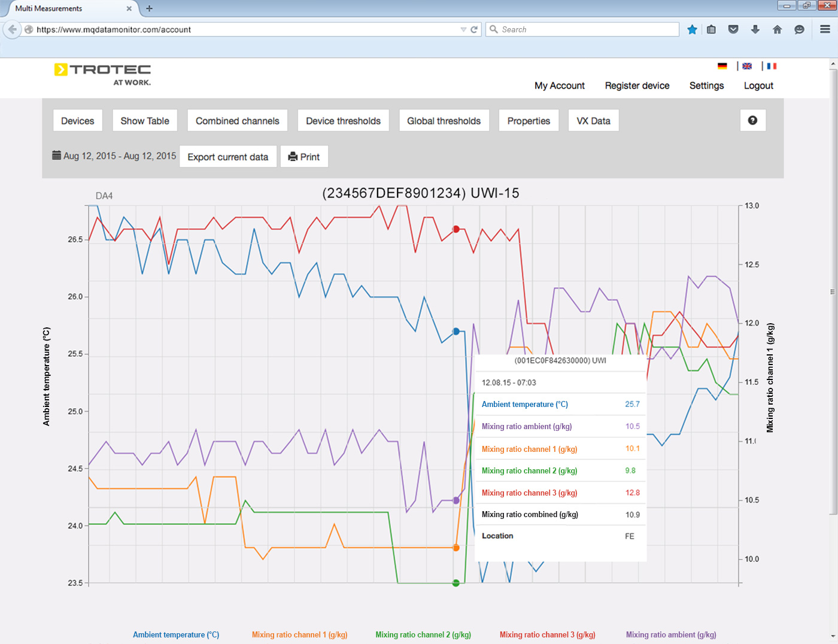Screen dimensions: 838x644
Task: Open the downloads arrow icon
Action: coord(755,29)
